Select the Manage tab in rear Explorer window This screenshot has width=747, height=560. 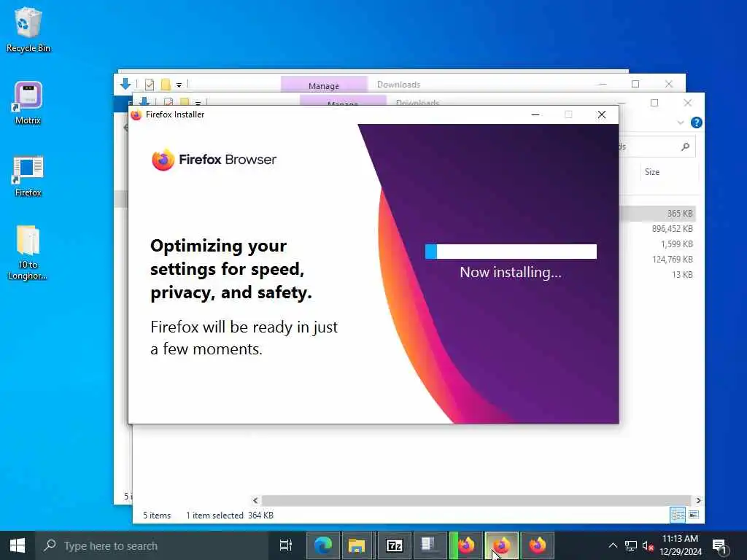324,84
